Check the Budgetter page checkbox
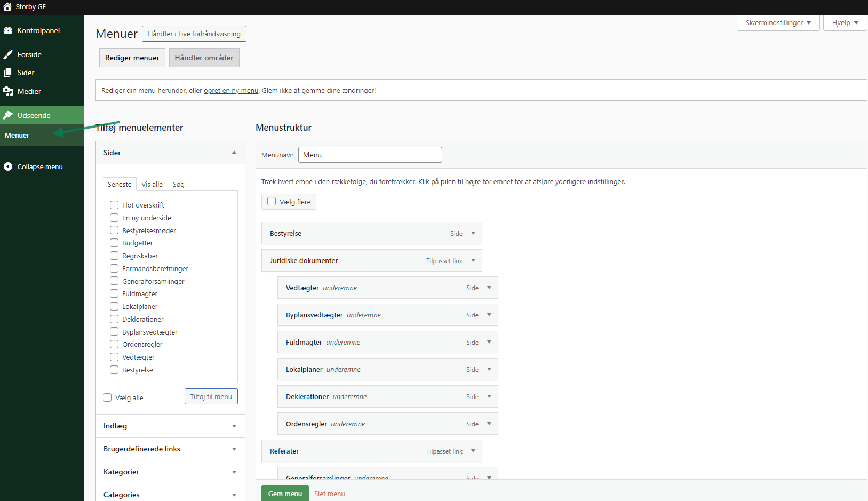Image resolution: width=868 pixels, height=501 pixels. click(x=114, y=243)
